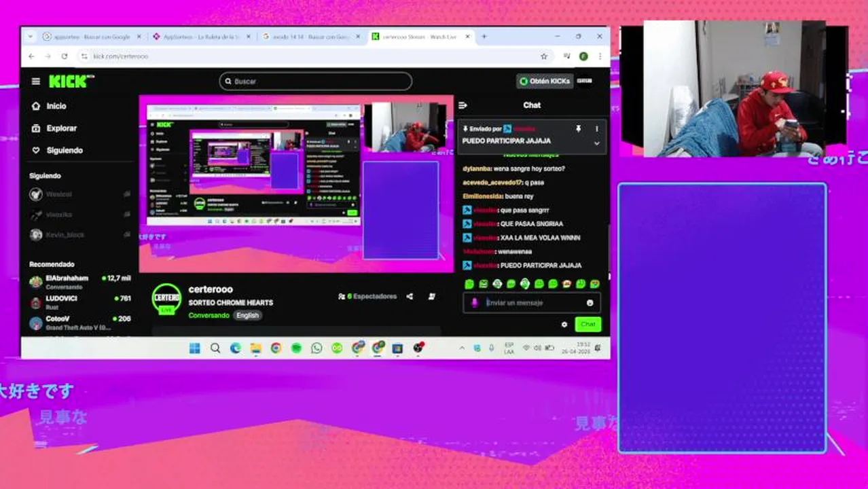Go to Inicio in the sidebar
This screenshot has width=868, height=489.
click(56, 106)
